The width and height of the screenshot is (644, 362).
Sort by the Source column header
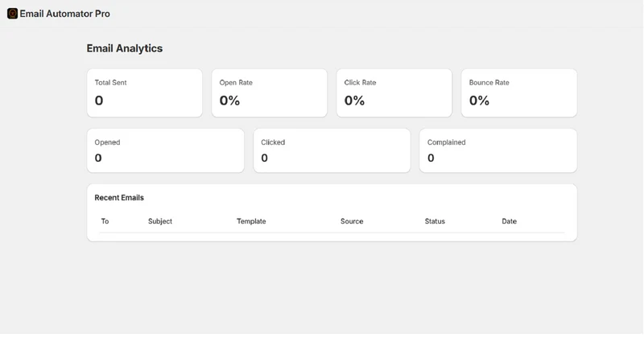[352, 221]
